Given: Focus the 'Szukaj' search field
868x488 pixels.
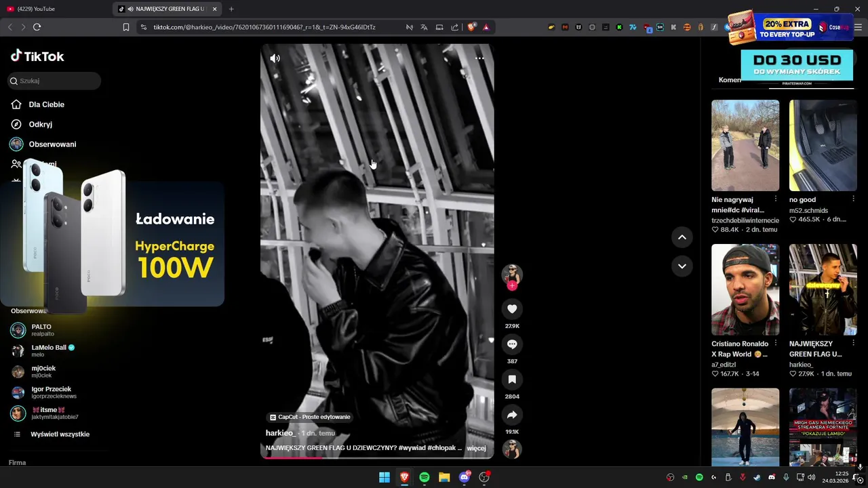Looking at the screenshot, I should pyautogui.click(x=54, y=81).
